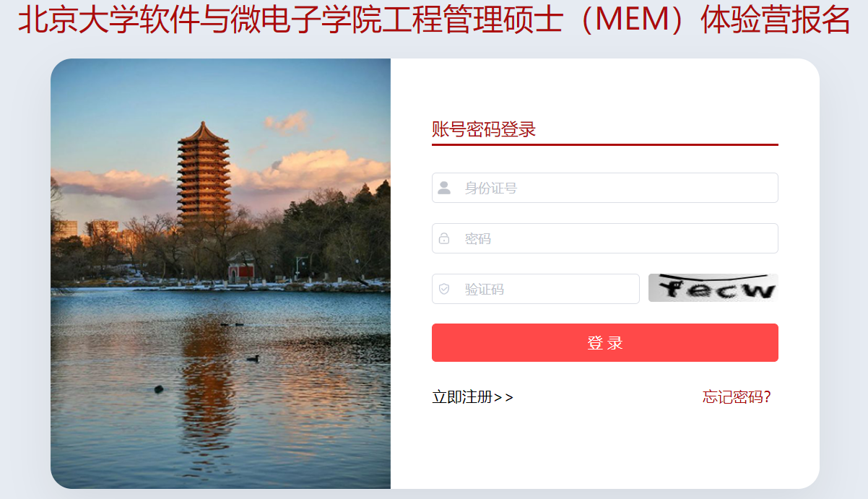
Task: Click the shield icon beside 验证码
Action: pyautogui.click(x=444, y=289)
